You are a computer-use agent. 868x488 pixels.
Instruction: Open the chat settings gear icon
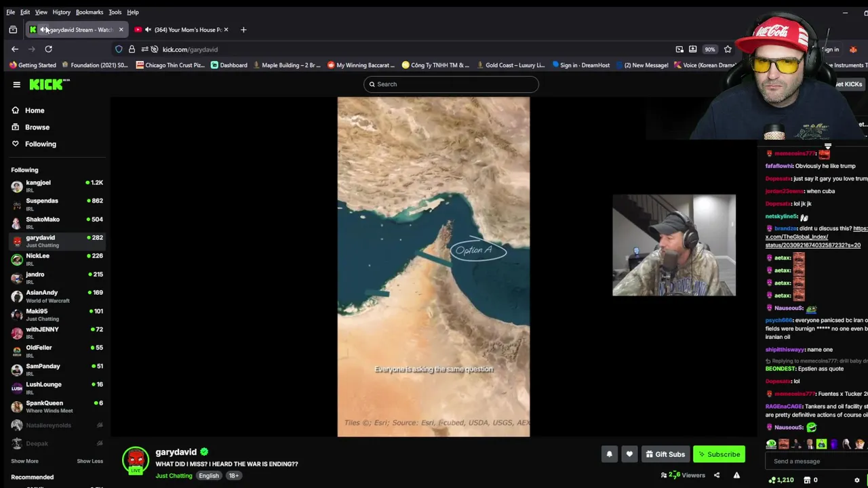[856, 480]
